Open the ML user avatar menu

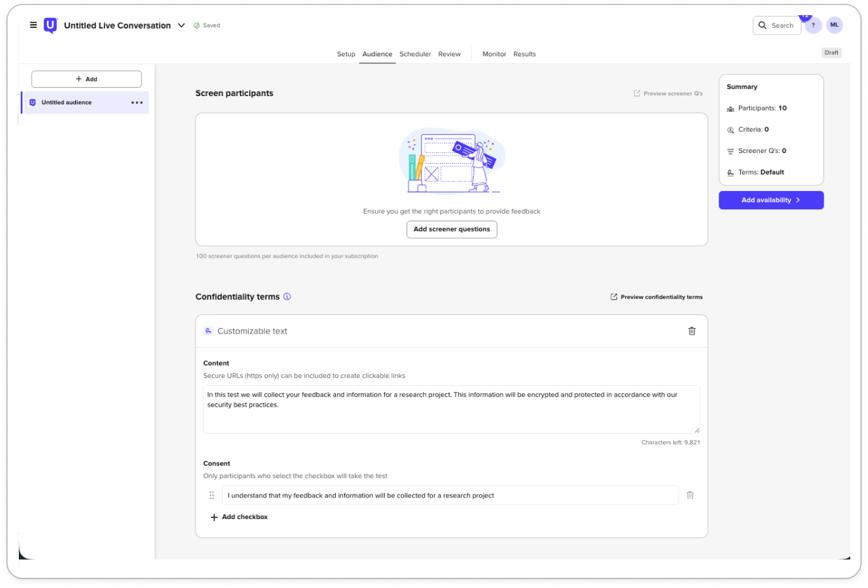click(834, 25)
